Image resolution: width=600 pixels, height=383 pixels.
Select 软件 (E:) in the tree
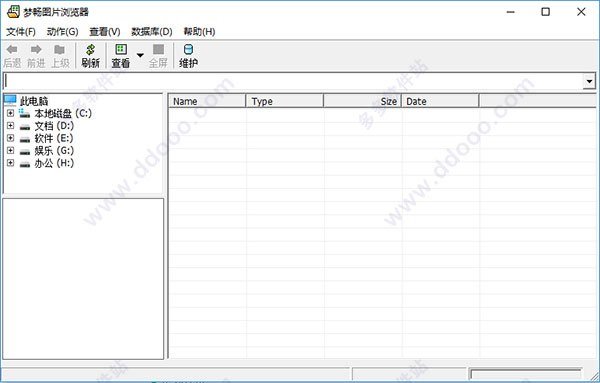coord(54,138)
